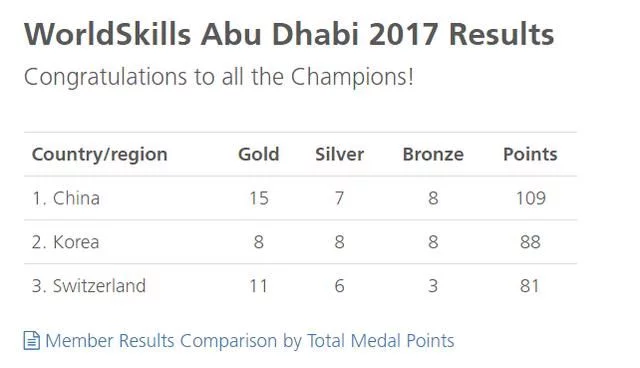Screen dimensions: 640x368
Task: Select the 3. Switzerland row label
Action: pos(89,286)
